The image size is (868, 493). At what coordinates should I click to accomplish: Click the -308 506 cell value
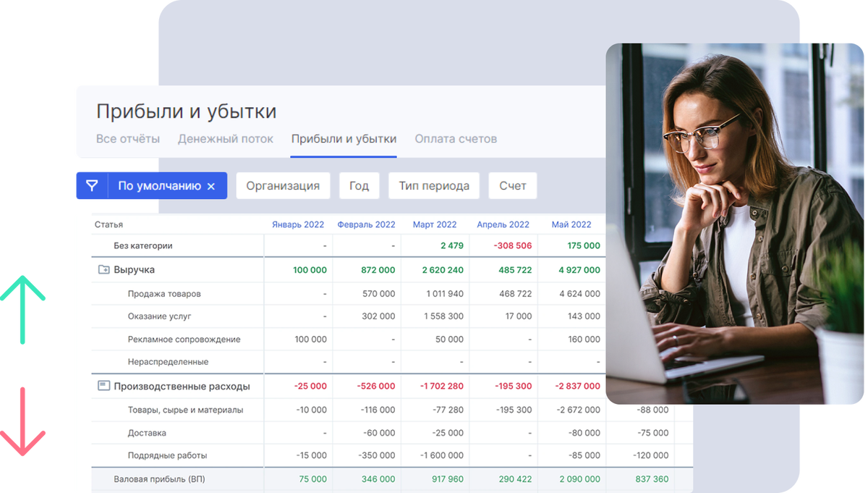pyautogui.click(x=513, y=245)
